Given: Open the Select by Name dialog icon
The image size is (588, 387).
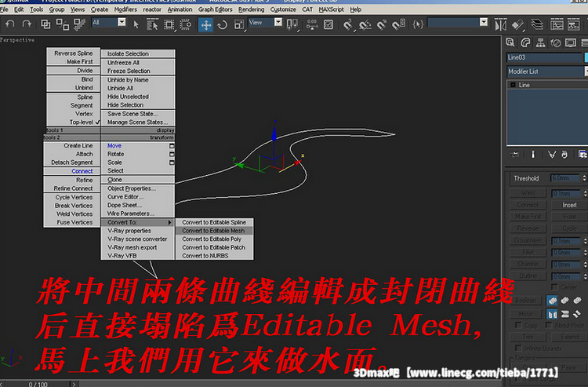Looking at the screenshot, I should click(152, 25).
